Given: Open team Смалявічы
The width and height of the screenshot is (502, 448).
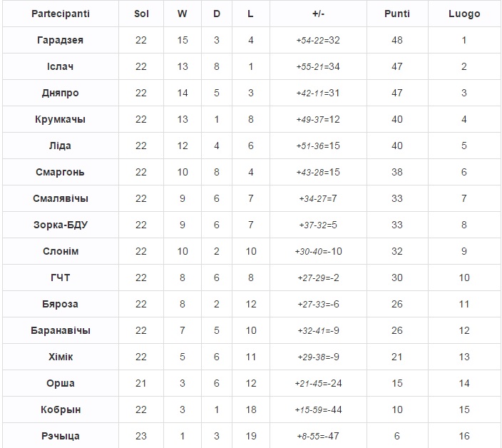Looking at the screenshot, I should click(x=61, y=198).
